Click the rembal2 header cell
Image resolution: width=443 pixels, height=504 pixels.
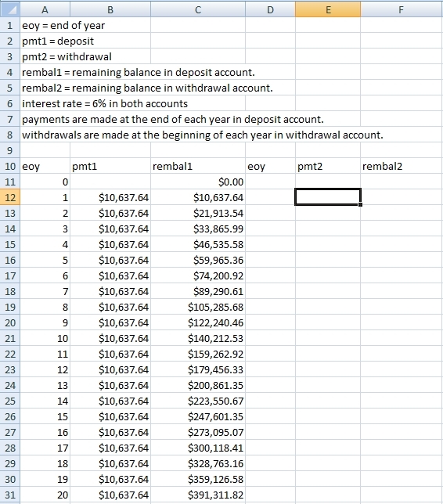[x=402, y=166]
